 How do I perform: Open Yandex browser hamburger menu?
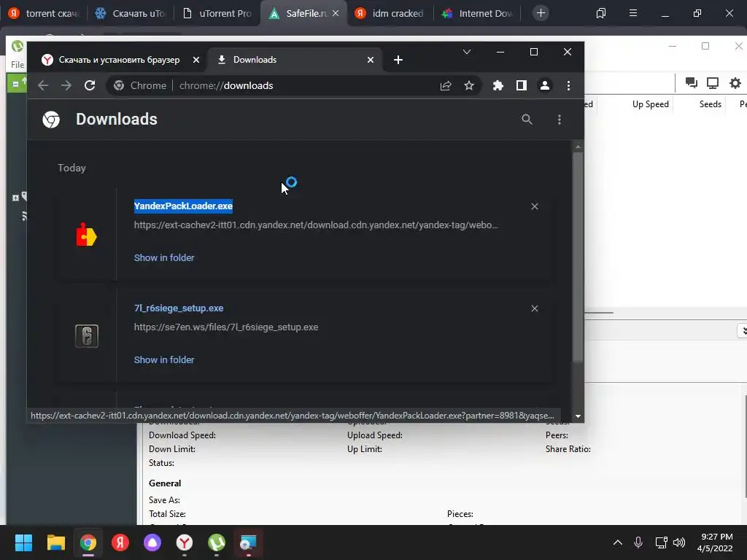pyautogui.click(x=633, y=13)
